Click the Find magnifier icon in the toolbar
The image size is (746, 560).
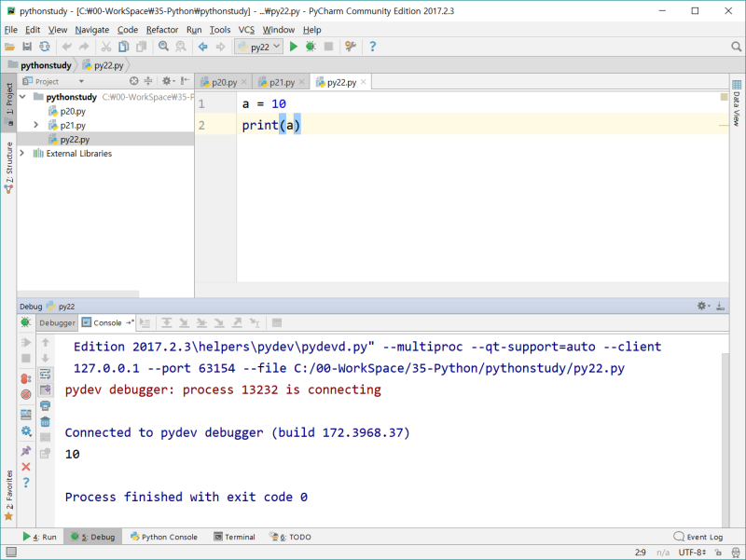coord(164,47)
